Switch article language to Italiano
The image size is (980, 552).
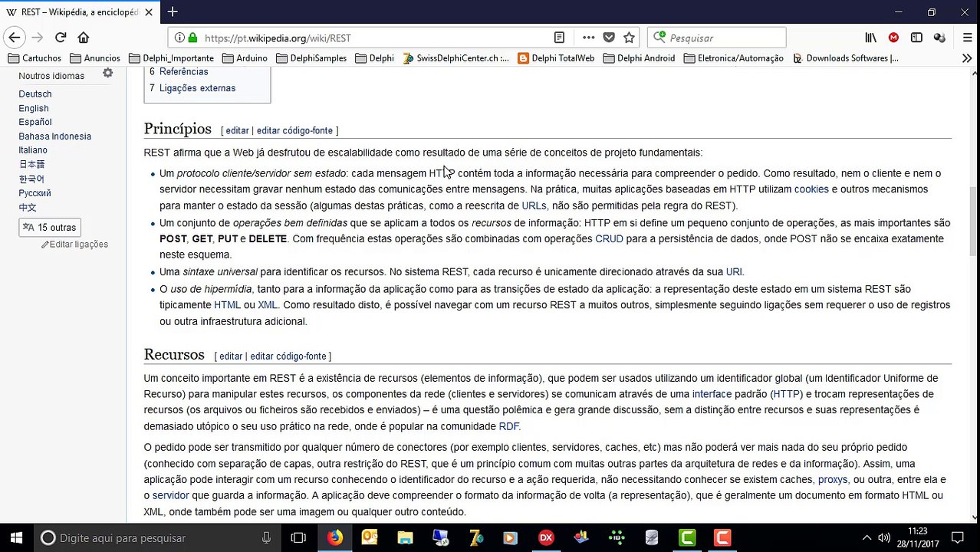pyautogui.click(x=33, y=150)
